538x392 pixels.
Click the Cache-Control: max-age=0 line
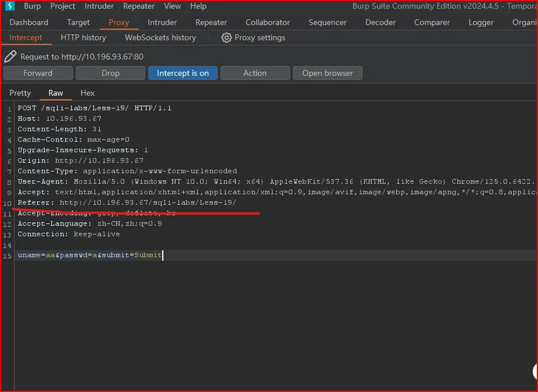click(74, 139)
